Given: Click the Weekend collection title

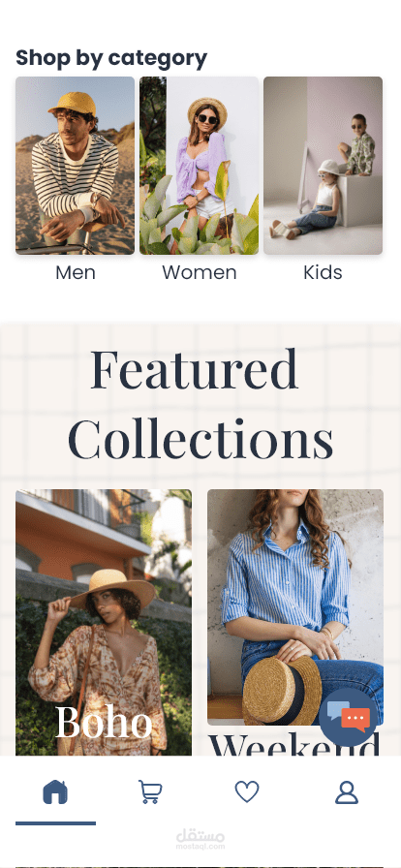Looking at the screenshot, I should 294,745.
